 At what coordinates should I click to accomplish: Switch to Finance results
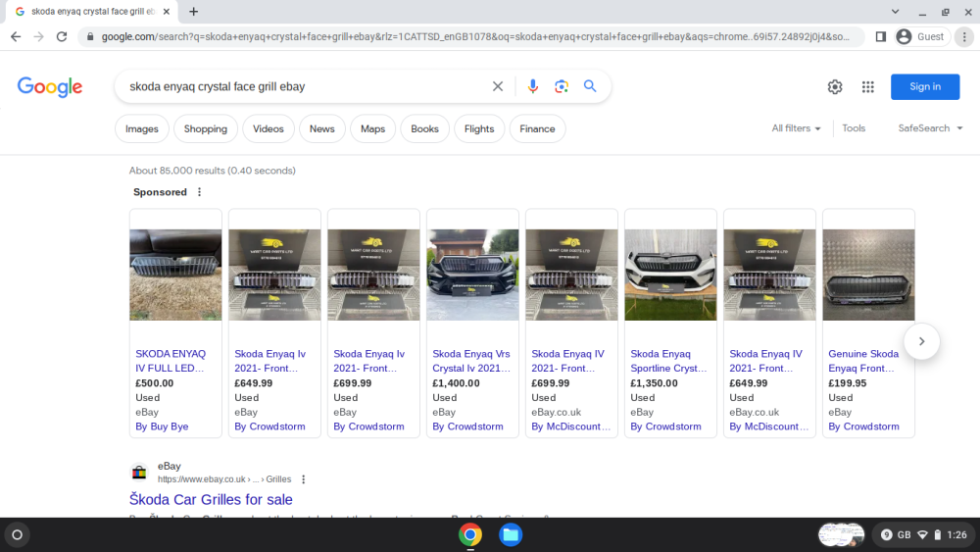pyautogui.click(x=537, y=128)
